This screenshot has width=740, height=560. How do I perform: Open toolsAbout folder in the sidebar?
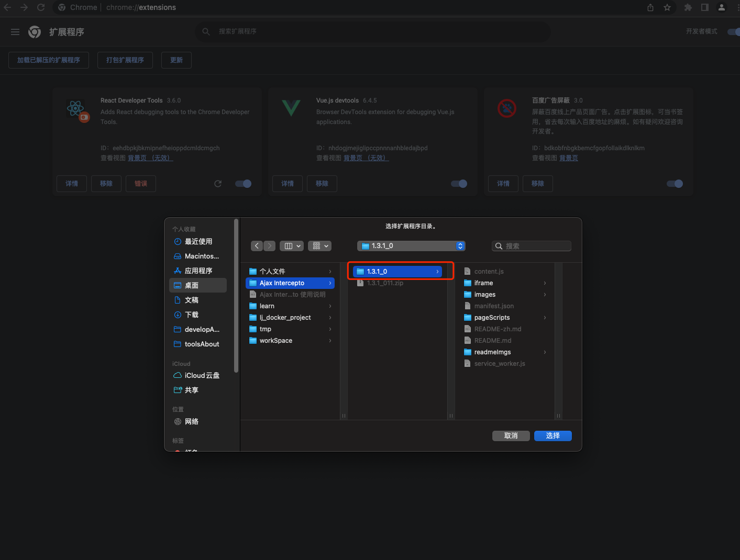pyautogui.click(x=198, y=344)
